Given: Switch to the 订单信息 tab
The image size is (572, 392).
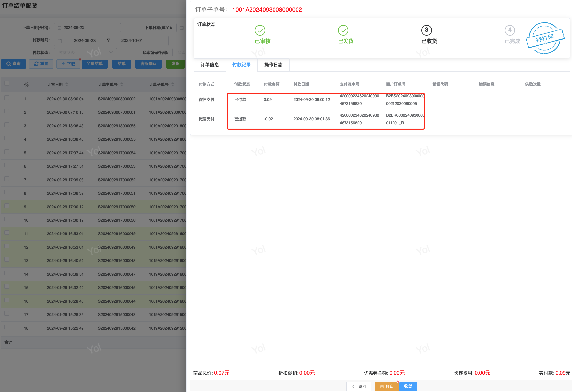Looking at the screenshot, I should click(x=210, y=65).
